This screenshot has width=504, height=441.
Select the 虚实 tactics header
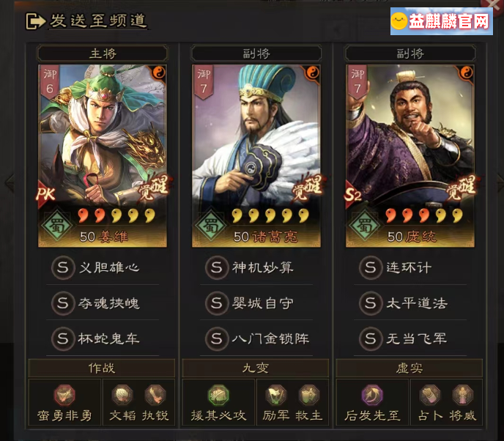pyautogui.click(x=409, y=368)
